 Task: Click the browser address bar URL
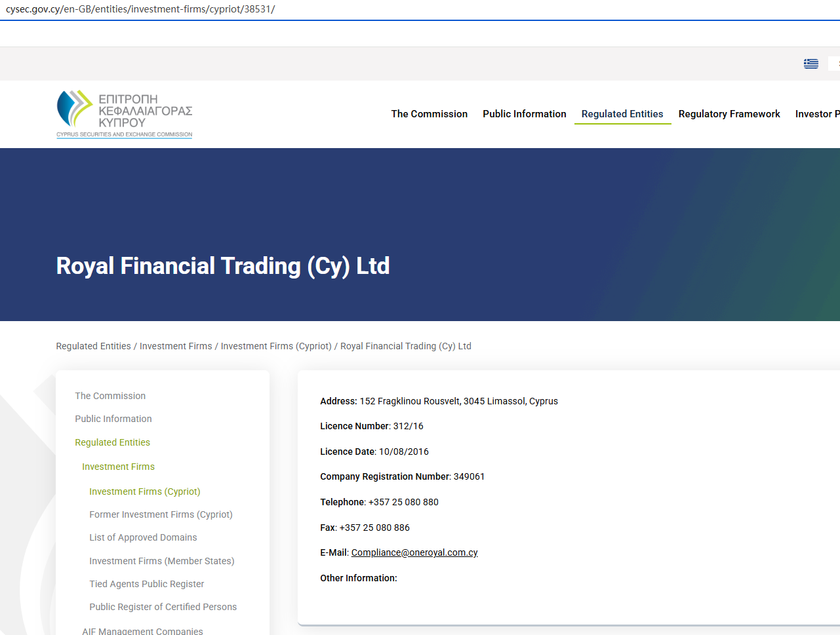tap(140, 9)
